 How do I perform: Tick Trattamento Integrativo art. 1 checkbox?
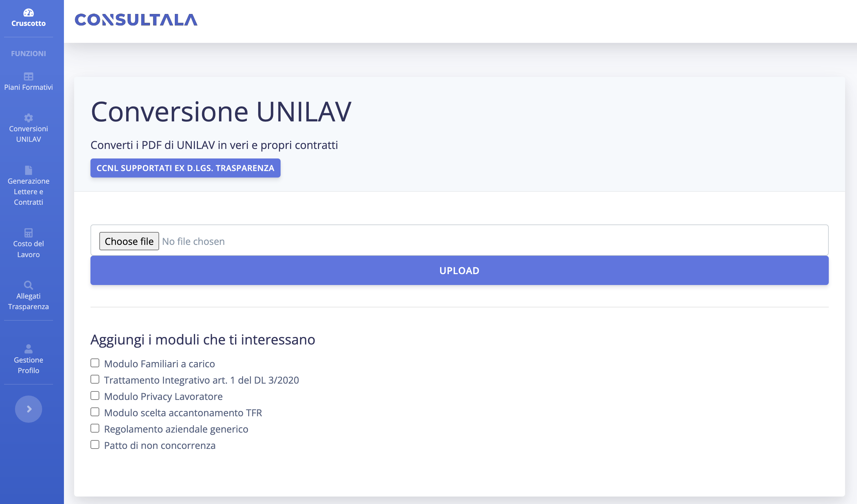[95, 380]
